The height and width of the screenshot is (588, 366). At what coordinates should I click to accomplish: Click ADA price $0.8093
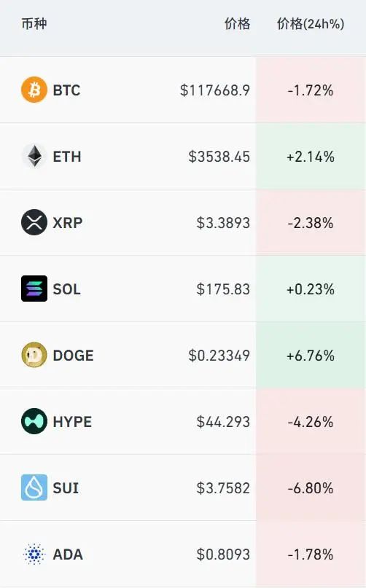pyautogui.click(x=223, y=554)
